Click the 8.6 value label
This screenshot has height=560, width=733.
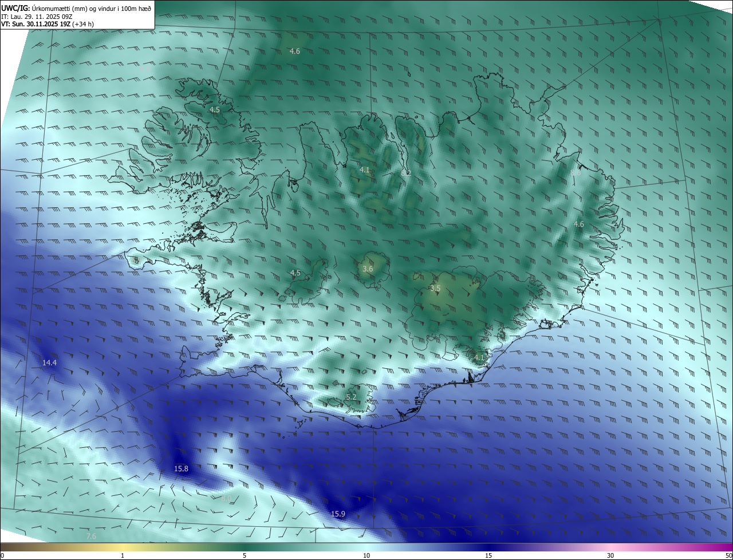tap(576, 172)
